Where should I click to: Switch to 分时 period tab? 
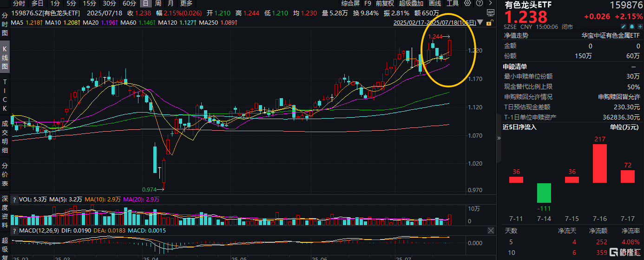pyautogui.click(x=20, y=3)
